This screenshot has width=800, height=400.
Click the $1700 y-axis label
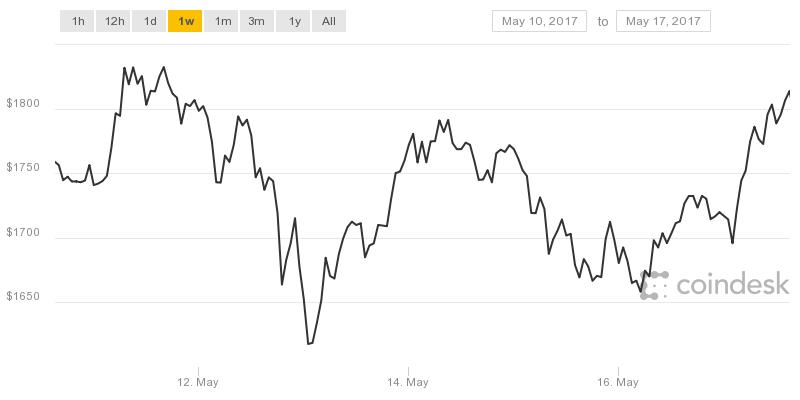click(x=27, y=238)
